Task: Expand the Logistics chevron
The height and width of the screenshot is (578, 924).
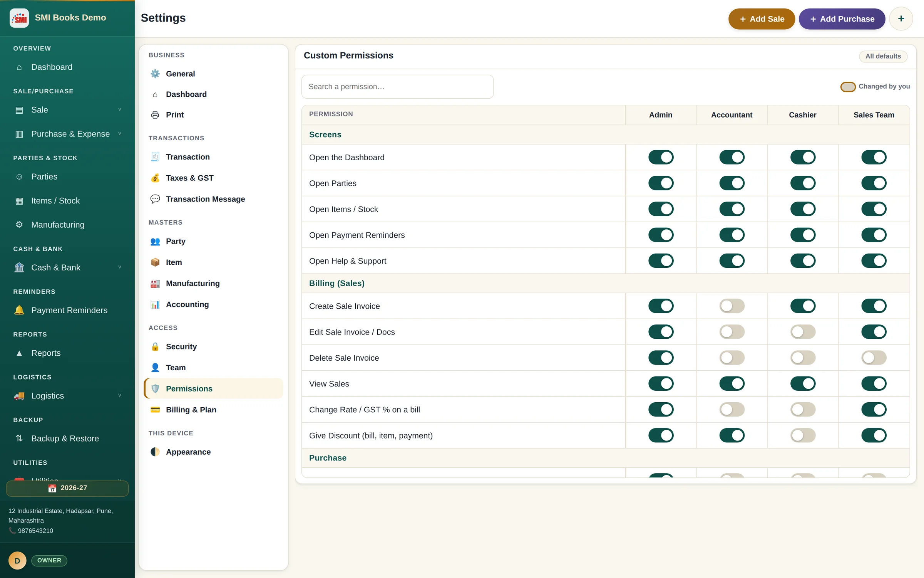Action: pos(120,395)
